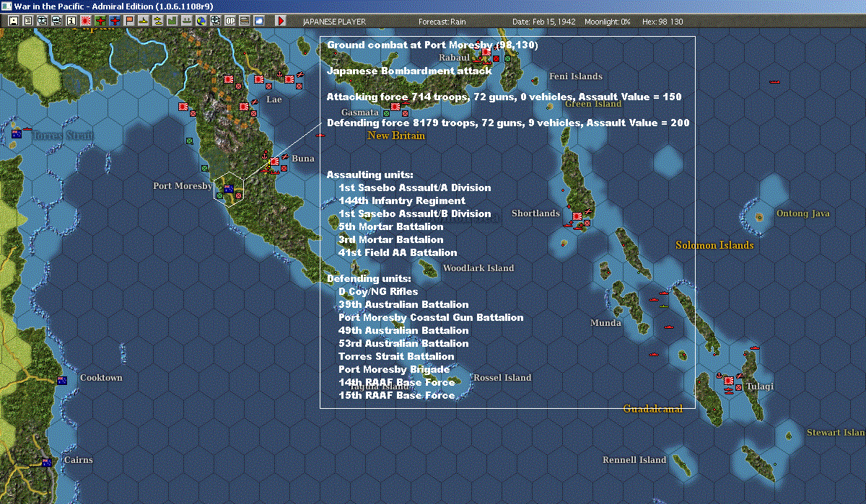Click the orange flag toolbar icon
866x504 pixels.
130,21
